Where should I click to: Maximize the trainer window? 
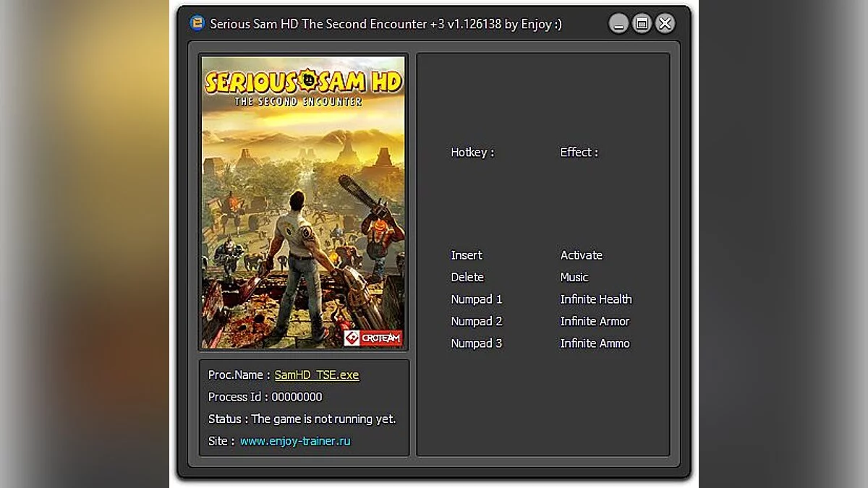[642, 24]
